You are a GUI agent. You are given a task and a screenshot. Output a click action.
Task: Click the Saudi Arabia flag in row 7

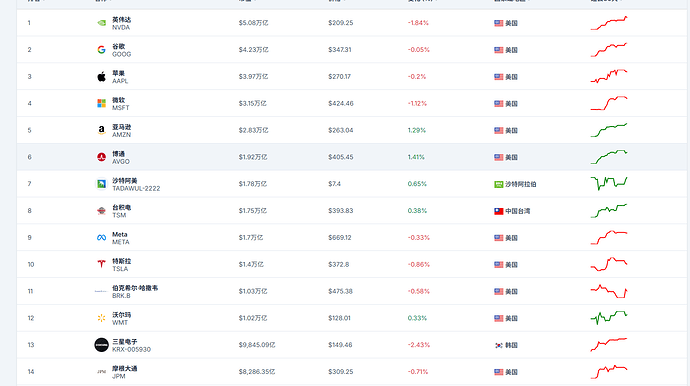click(498, 184)
